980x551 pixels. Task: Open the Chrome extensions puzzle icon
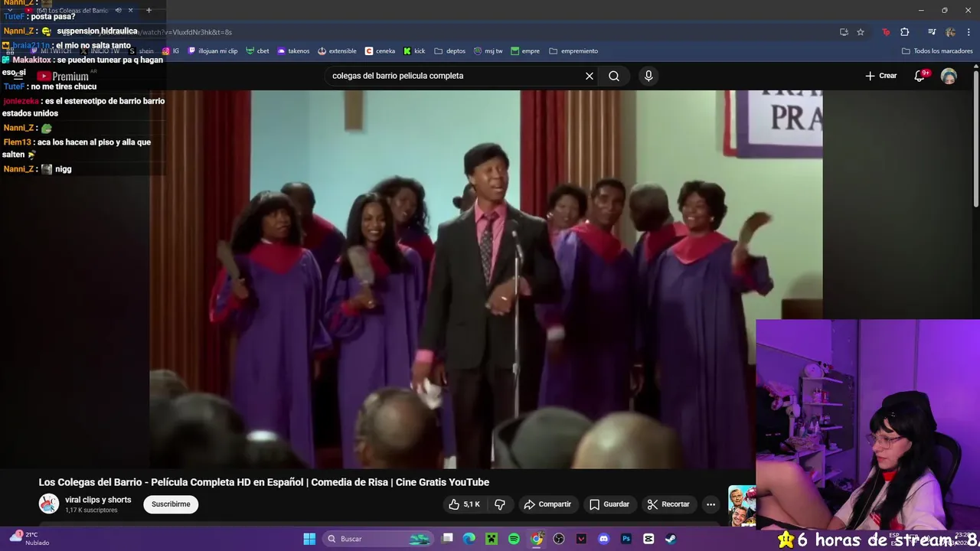(904, 32)
